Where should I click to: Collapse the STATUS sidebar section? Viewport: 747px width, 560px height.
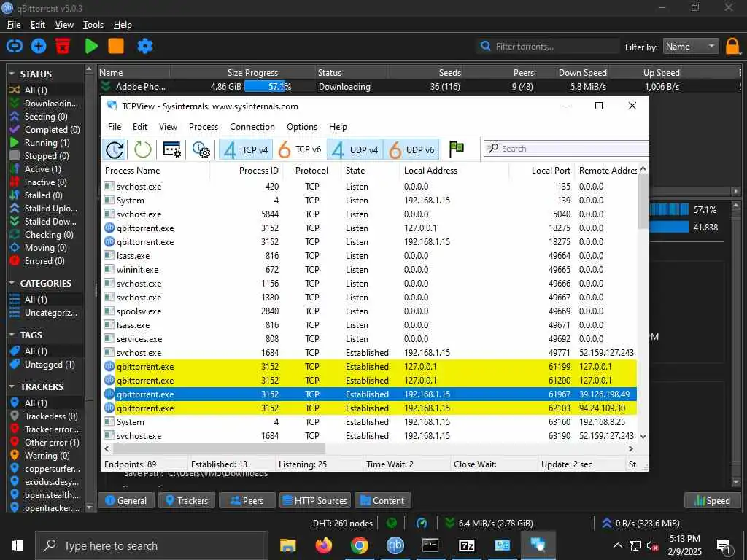[12, 74]
